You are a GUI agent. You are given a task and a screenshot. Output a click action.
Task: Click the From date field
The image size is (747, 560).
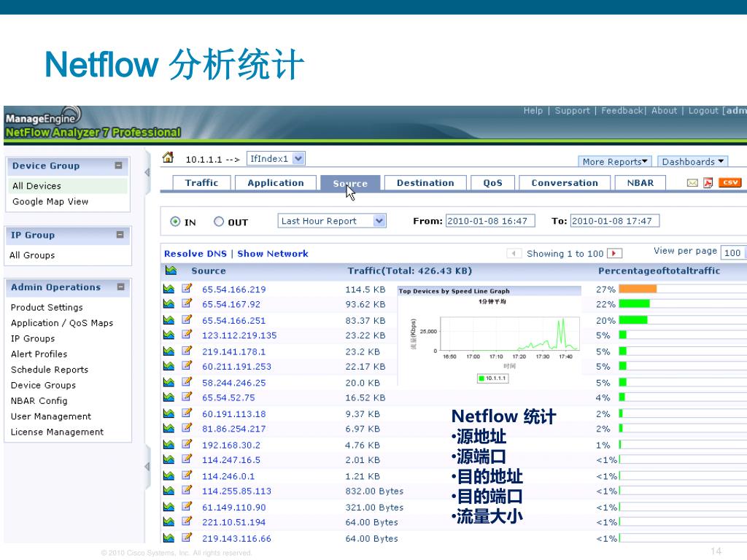[490, 221]
